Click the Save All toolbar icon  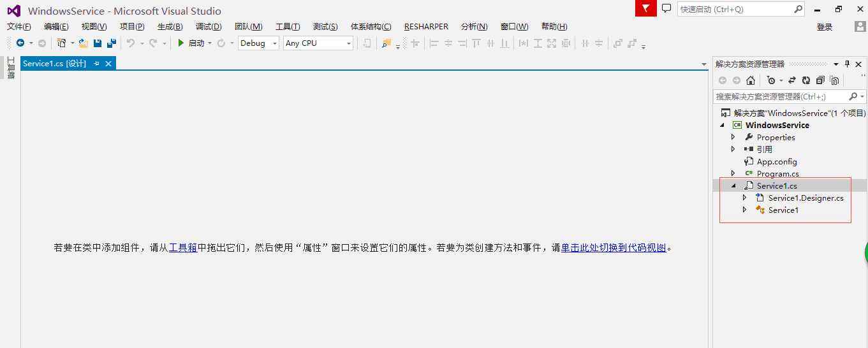[x=112, y=43]
